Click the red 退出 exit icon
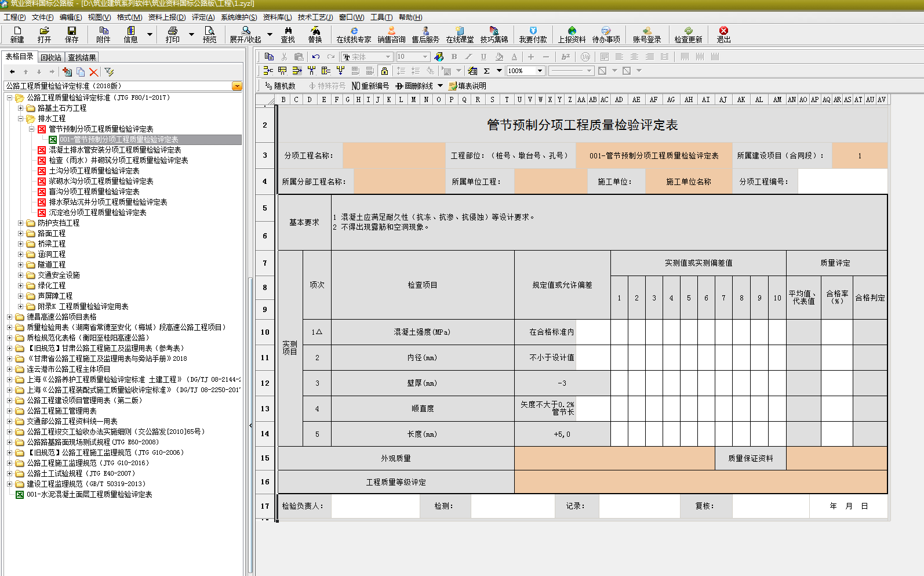 click(723, 35)
